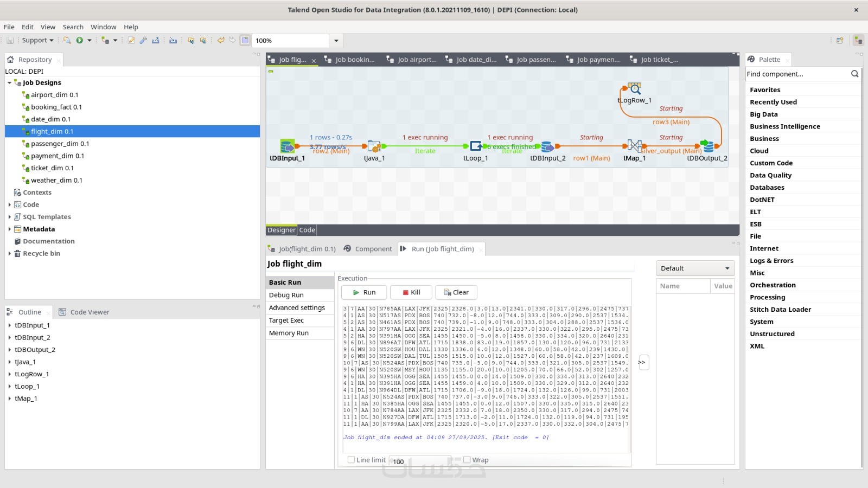Expand the Recycle bin node
The width and height of the screenshot is (868, 488).
(x=9, y=254)
